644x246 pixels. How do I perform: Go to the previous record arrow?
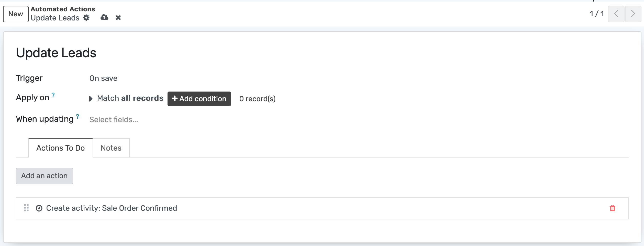(616, 14)
